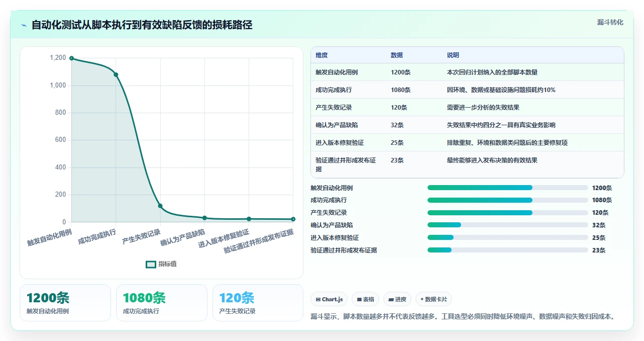Click the lightning icon beside the title
644x341 pixels.
[24, 25]
